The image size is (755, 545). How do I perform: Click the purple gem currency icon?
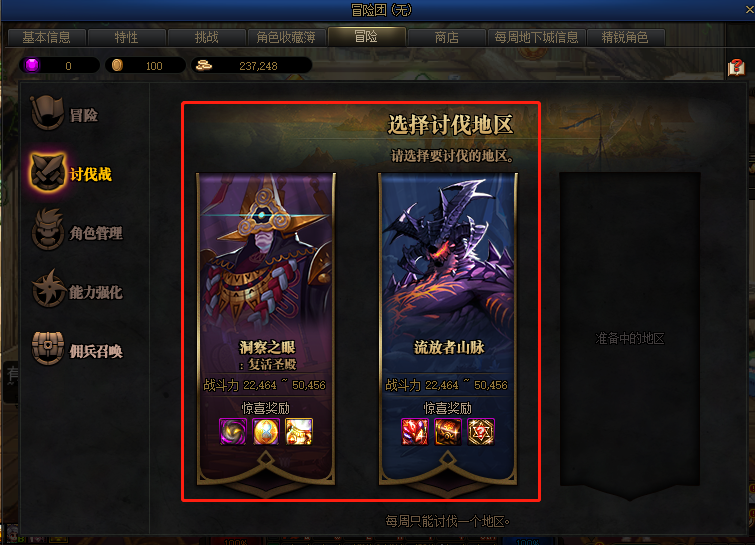pyautogui.click(x=32, y=65)
